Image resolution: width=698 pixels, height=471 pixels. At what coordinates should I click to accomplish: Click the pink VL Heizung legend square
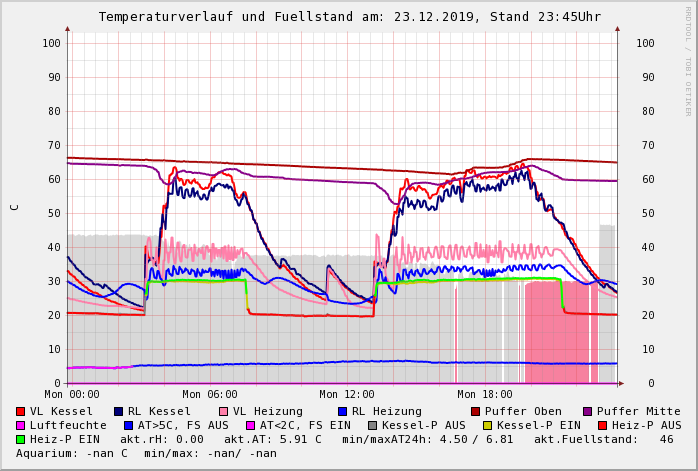coord(223,411)
